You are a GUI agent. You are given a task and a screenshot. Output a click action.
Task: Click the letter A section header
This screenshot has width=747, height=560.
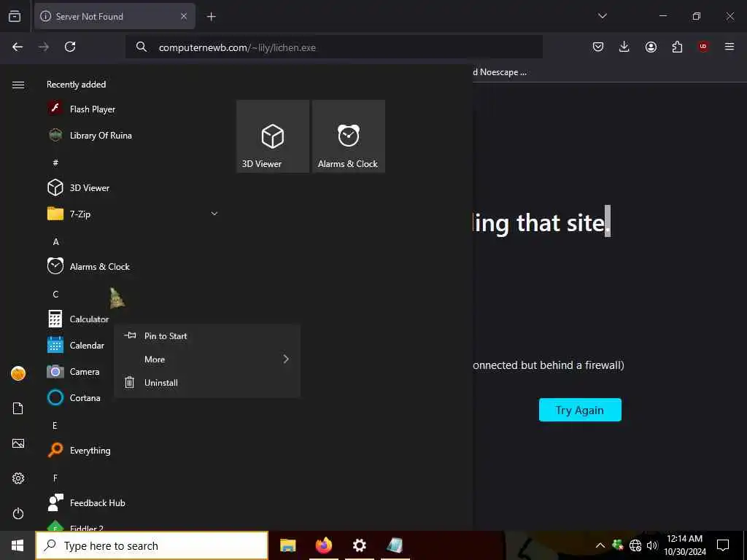click(55, 241)
